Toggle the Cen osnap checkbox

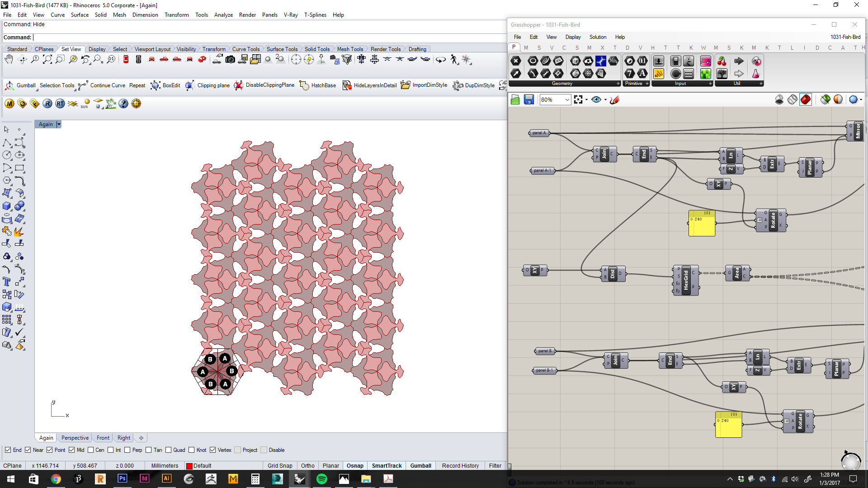point(91,450)
